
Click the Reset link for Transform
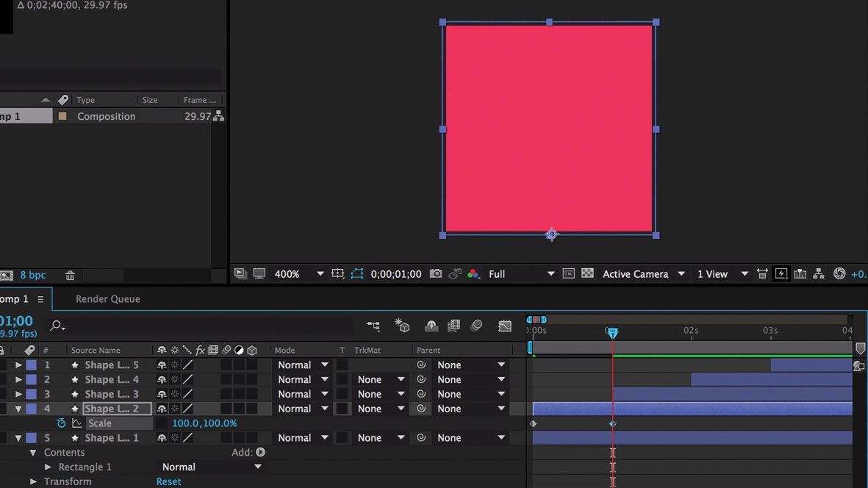168,481
